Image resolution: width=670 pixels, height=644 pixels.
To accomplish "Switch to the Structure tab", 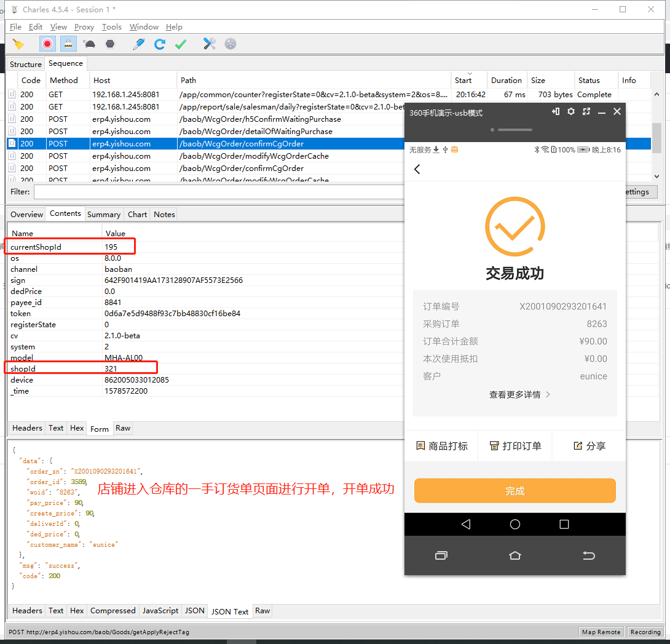I will 26,64.
